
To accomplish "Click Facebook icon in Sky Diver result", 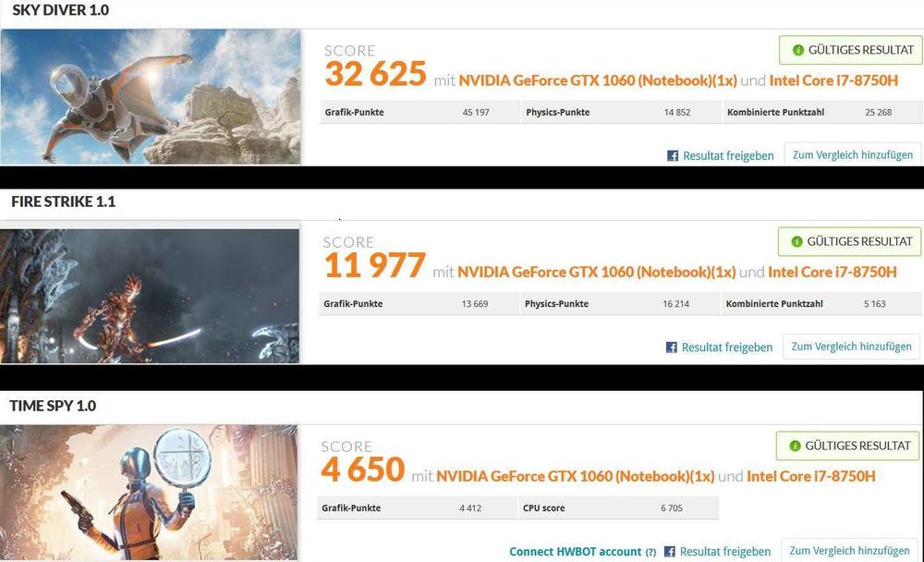I will [673, 155].
